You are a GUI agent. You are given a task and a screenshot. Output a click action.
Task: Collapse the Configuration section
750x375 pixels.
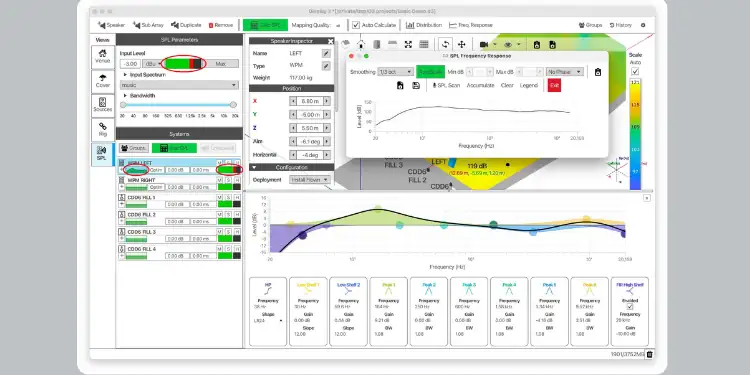(x=254, y=167)
